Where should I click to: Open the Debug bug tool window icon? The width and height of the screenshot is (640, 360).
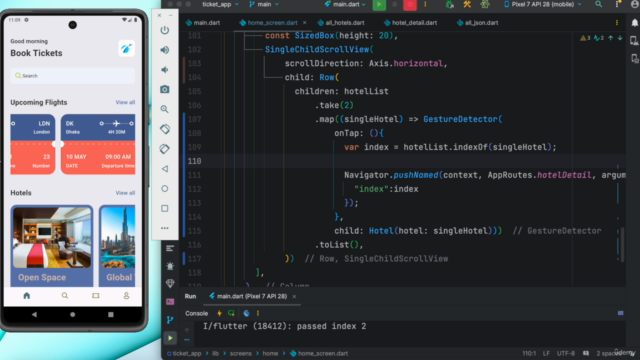(x=170, y=266)
